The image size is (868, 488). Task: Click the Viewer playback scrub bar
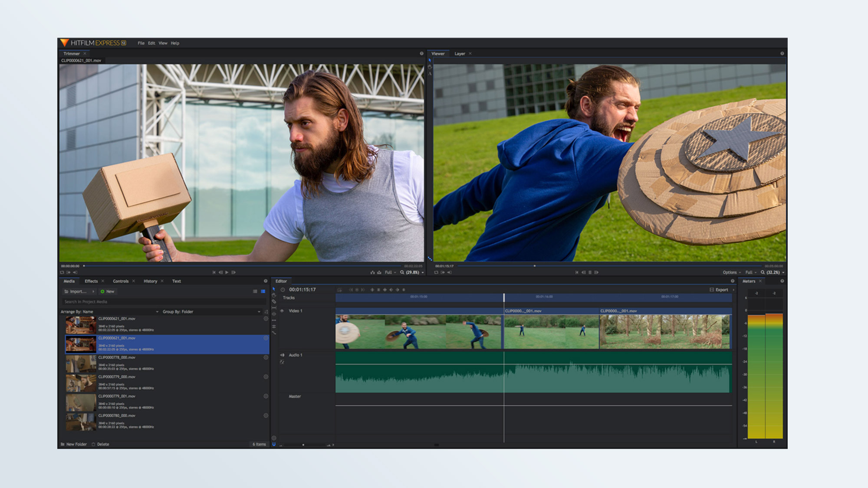610,266
